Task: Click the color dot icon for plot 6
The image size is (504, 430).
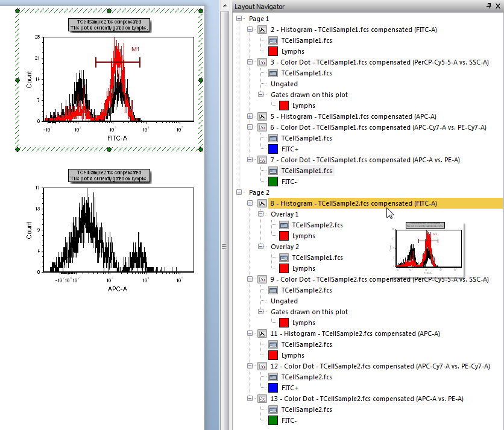Action: [262, 127]
